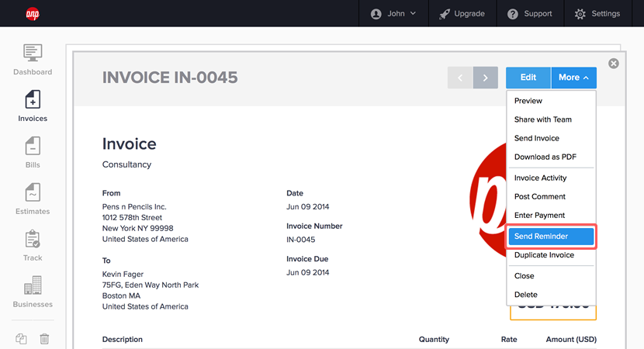Choose Duplicate Invoice

click(551, 255)
